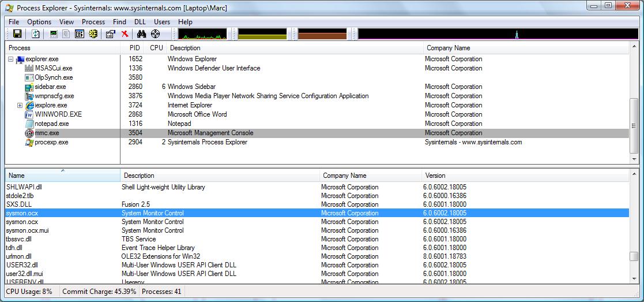Click the sidebar.exe process icon
The width and height of the screenshot is (644, 302).
pyautogui.click(x=29, y=87)
